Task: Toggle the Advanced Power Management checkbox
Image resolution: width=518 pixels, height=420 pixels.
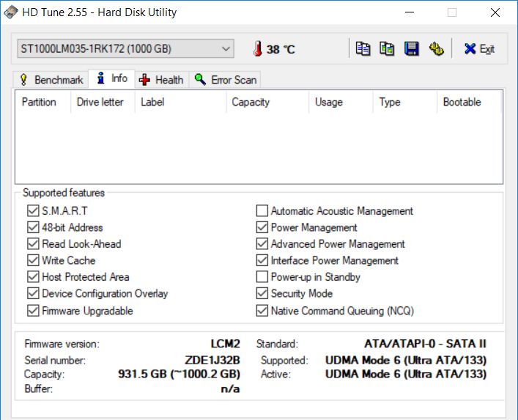Action: [x=262, y=243]
